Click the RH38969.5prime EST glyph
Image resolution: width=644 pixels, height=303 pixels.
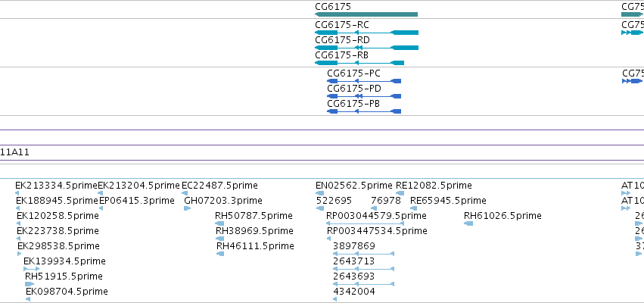point(220,239)
